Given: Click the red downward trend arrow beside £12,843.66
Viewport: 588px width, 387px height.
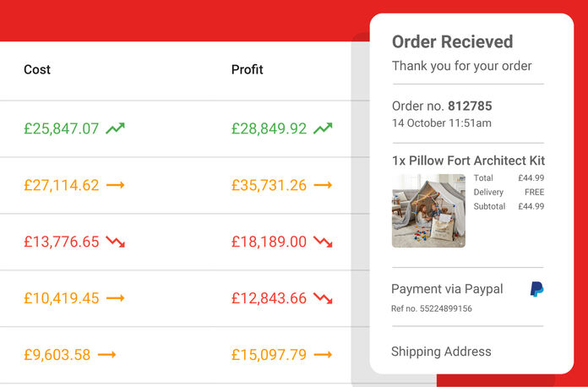Looking at the screenshot, I should pos(323,298).
